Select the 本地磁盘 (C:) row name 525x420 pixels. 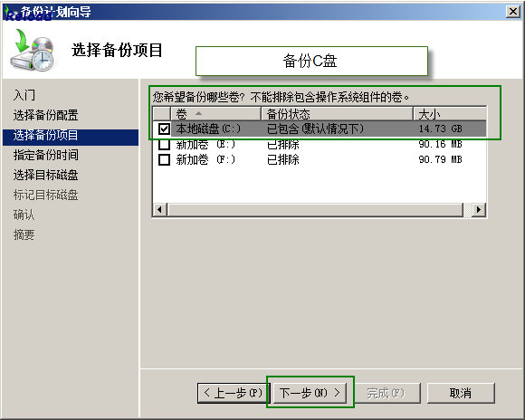[x=208, y=129]
